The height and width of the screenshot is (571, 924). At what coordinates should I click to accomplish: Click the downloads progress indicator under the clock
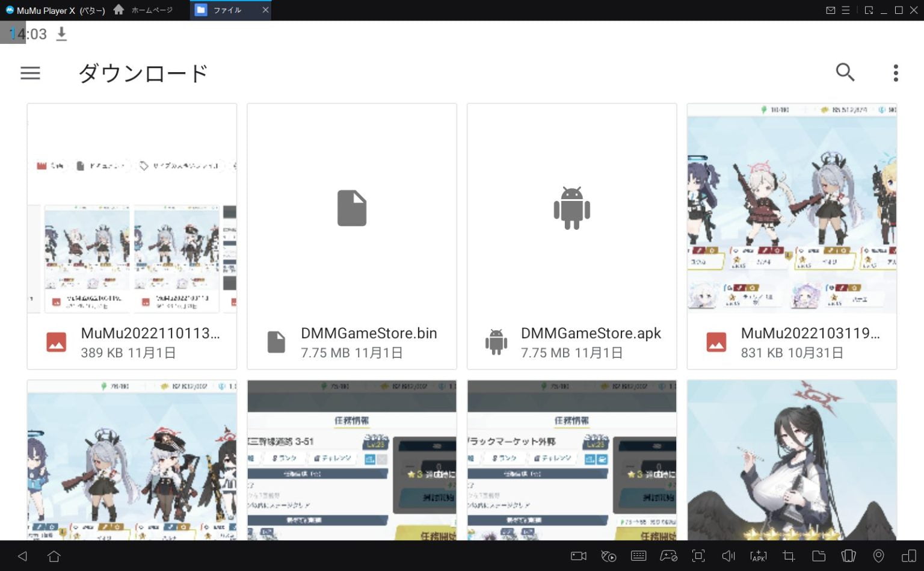point(61,34)
